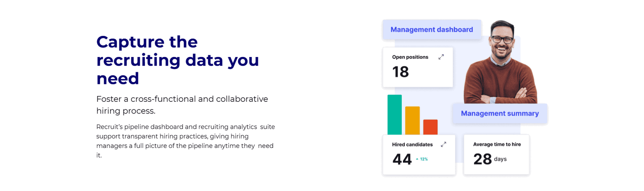Select the green bar in chart
This screenshot has width=644, height=191.
[x=394, y=115]
